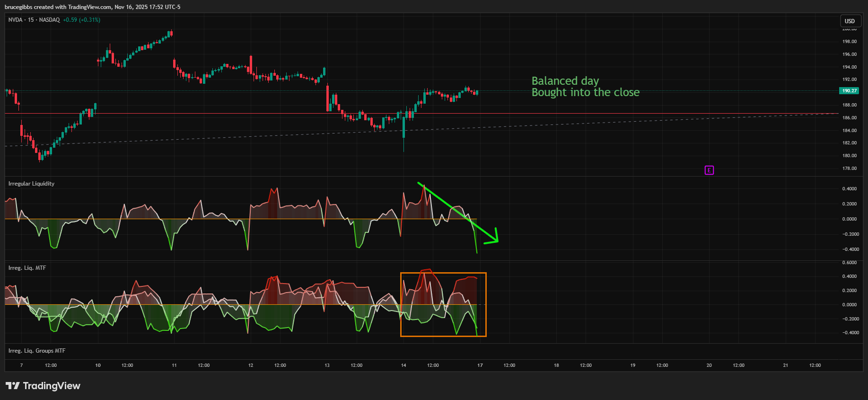Viewport: 868px width, 400px height.
Task: Click the NVDA 15 NASDAQ symbol title
Action: [x=34, y=20]
